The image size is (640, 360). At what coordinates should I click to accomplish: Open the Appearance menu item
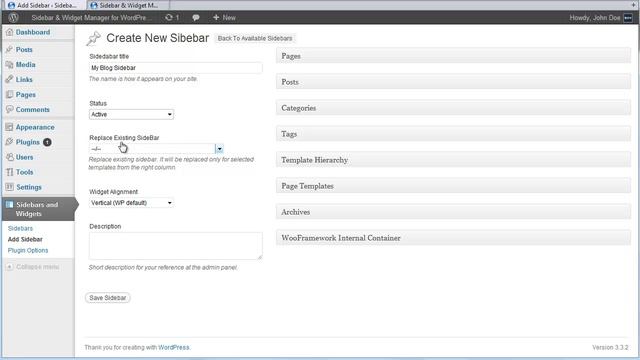(35, 127)
